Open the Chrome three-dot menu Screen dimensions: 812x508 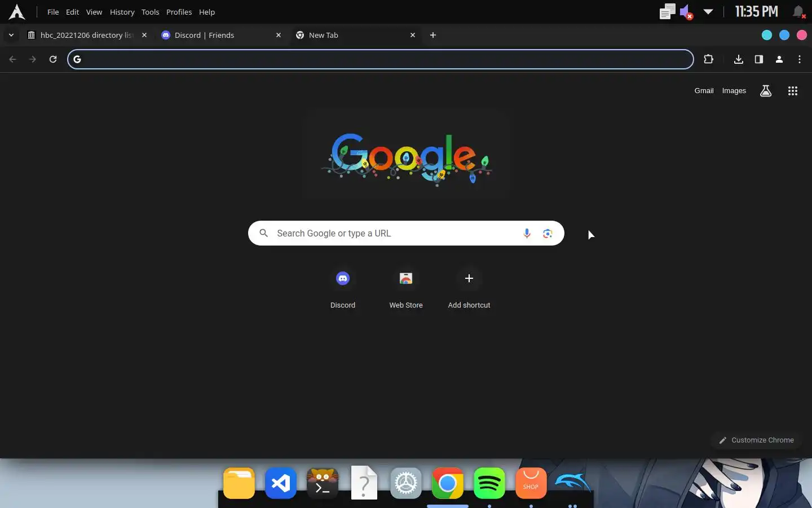click(800, 59)
